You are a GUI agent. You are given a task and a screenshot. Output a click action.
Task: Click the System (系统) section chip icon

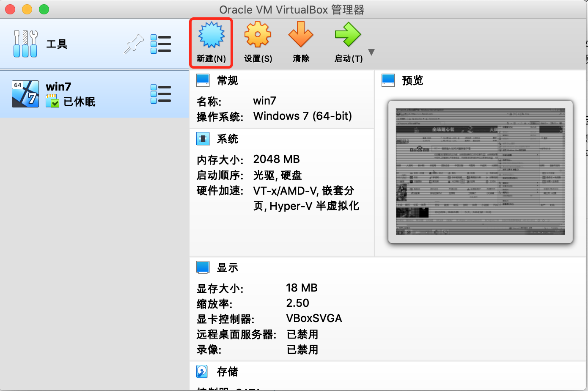[x=203, y=138]
